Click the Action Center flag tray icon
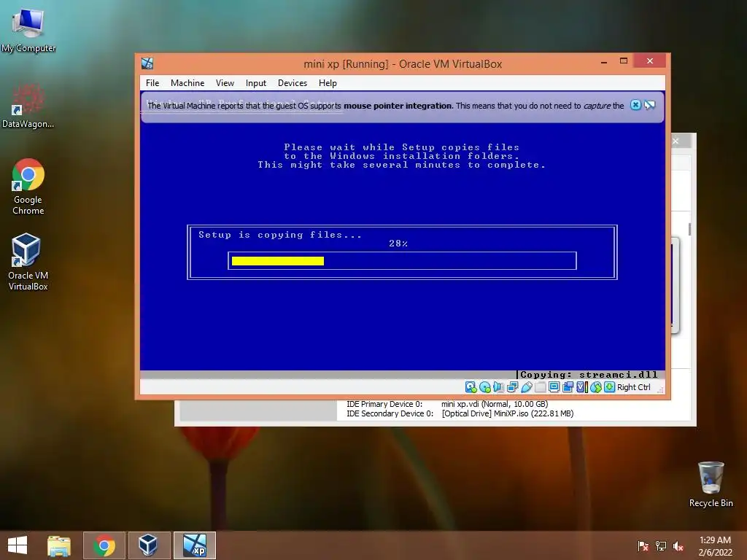This screenshot has width=747, height=560. point(643,546)
